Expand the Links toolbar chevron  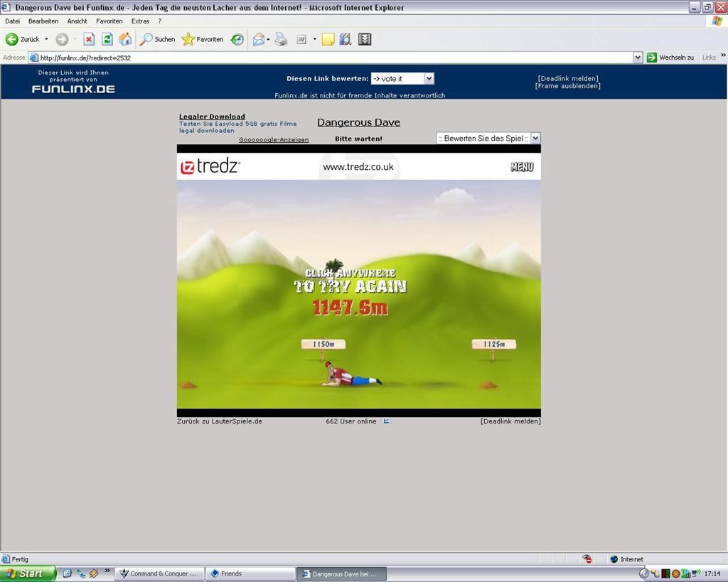[723, 55]
